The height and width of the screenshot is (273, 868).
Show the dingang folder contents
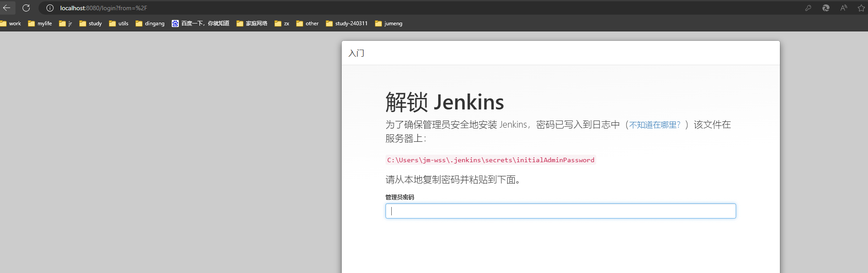(150, 23)
